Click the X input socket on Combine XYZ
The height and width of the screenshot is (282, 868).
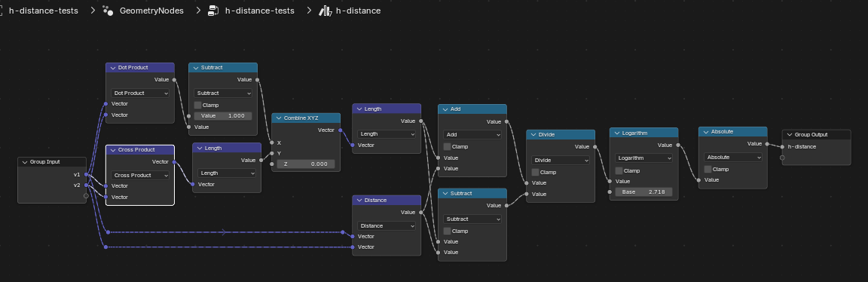tap(272, 143)
